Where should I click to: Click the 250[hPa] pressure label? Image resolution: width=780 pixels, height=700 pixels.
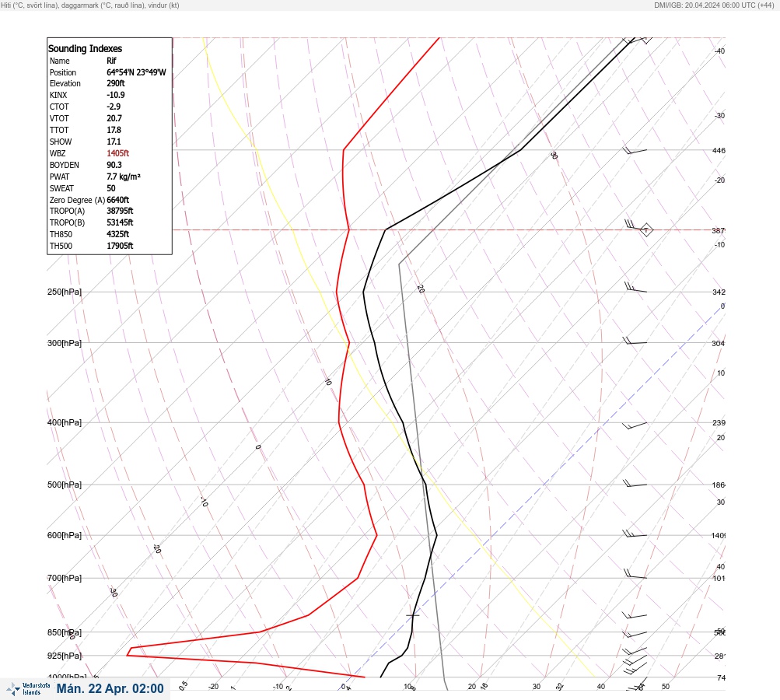coord(65,292)
